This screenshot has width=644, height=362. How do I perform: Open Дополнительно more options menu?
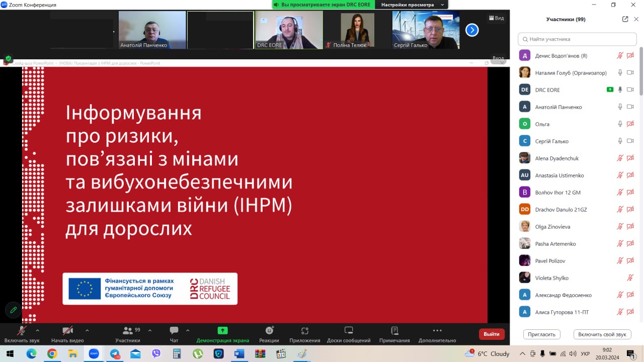437,334
